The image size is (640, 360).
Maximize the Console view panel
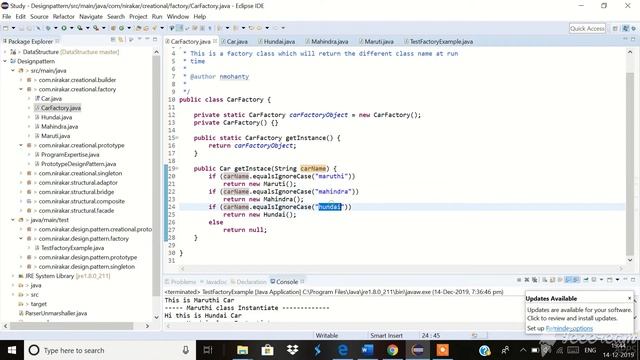pyautogui.click(x=633, y=280)
